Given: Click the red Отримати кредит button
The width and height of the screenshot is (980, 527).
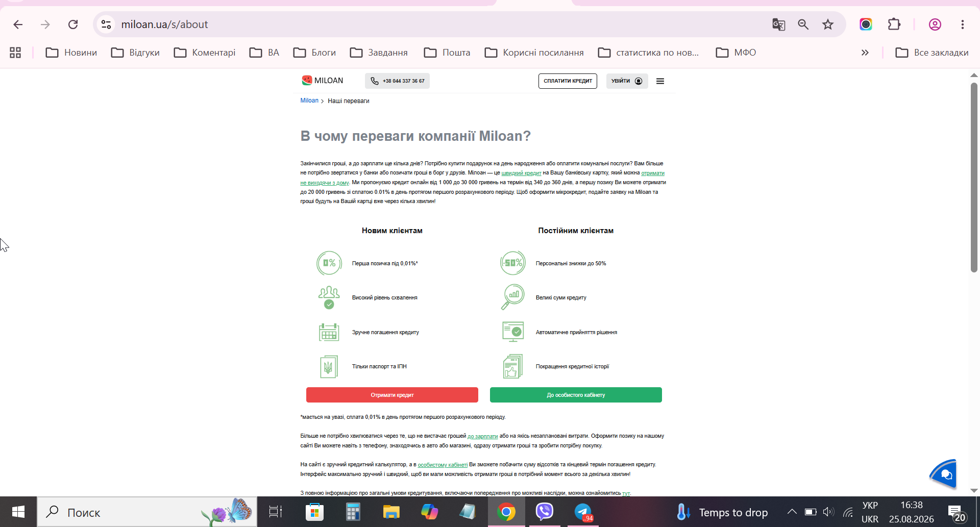Looking at the screenshot, I should click(392, 395).
